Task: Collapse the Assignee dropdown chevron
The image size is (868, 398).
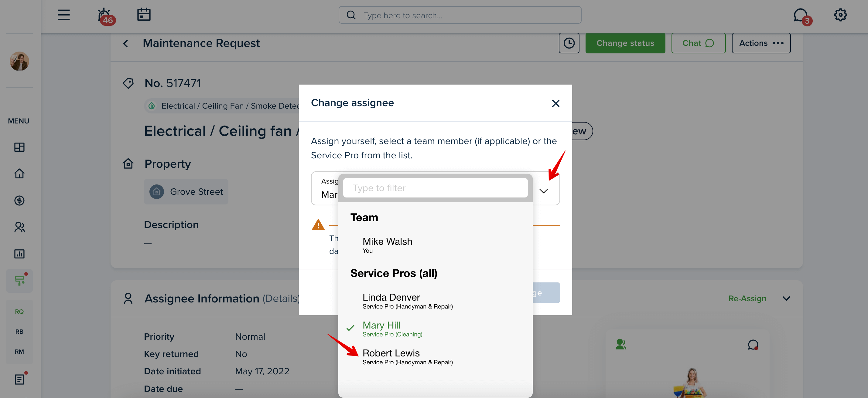Action: point(543,191)
